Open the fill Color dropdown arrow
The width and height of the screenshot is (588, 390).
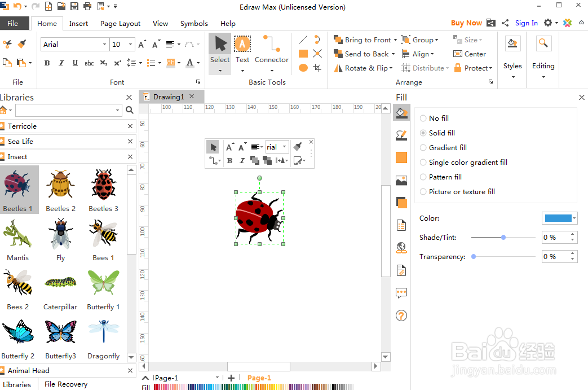(574, 218)
